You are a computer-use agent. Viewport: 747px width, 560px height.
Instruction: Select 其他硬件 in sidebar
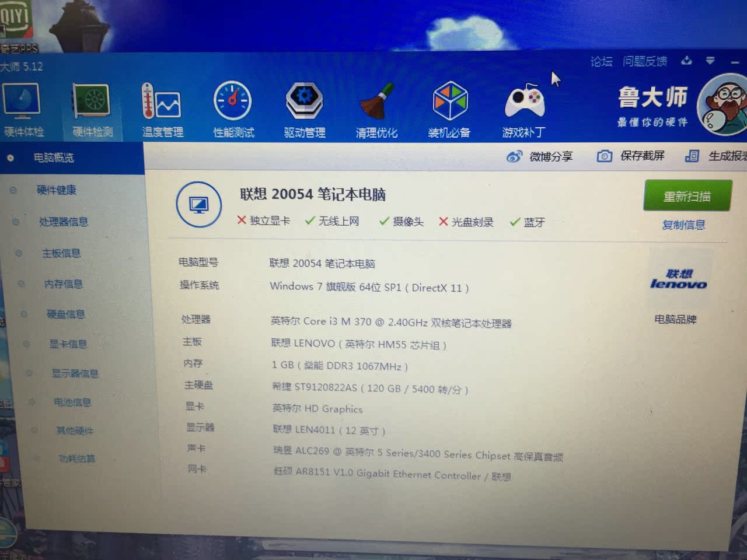[75, 431]
